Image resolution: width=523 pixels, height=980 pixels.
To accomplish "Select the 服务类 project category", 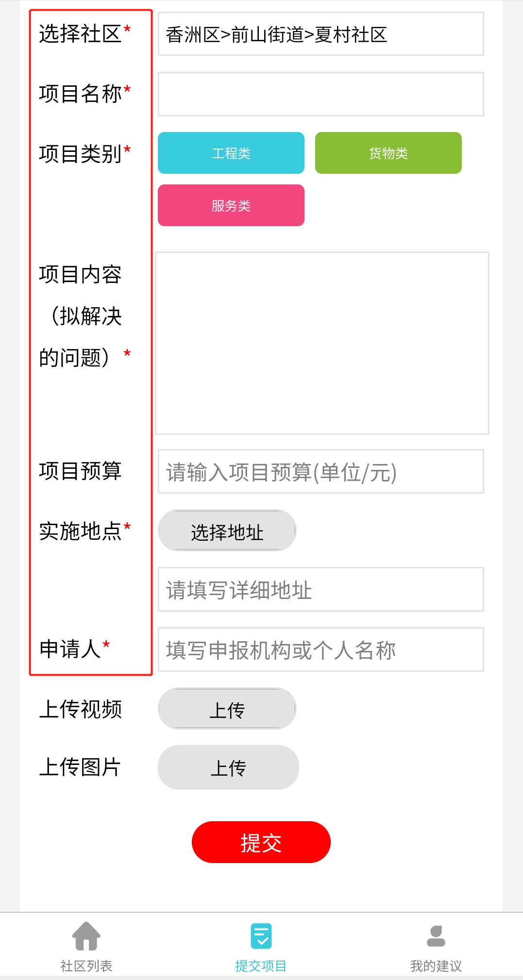I will click(x=231, y=205).
